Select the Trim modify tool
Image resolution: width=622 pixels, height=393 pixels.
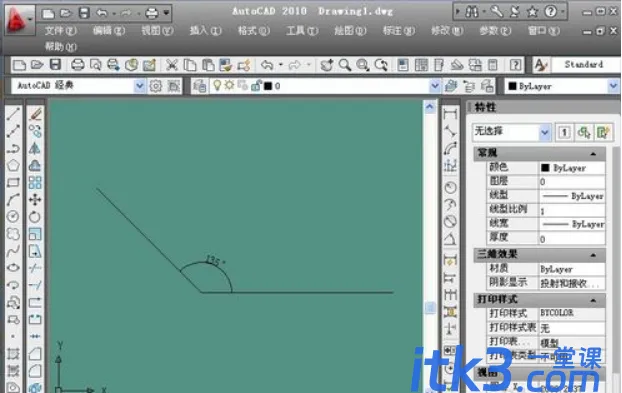(x=35, y=268)
